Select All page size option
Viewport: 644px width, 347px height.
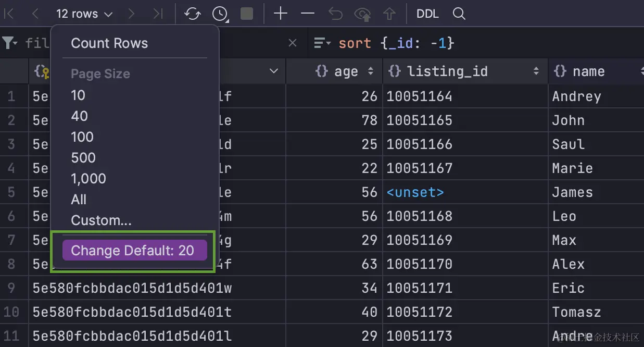79,200
